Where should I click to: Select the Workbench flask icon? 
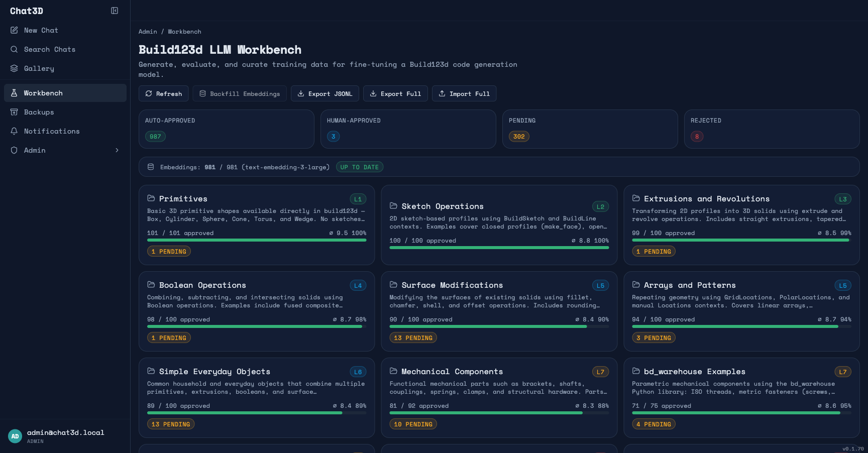(x=15, y=93)
